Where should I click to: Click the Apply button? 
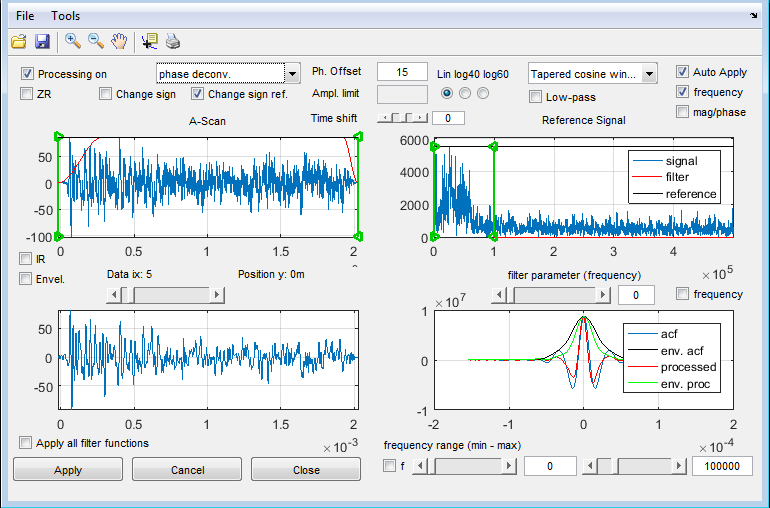coord(68,470)
